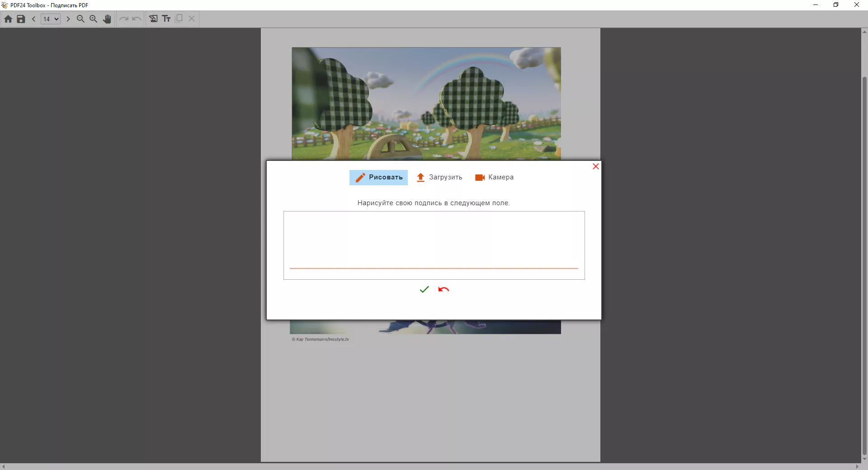Switch to the Рисовать tab
The image size is (868, 470).
pos(378,177)
